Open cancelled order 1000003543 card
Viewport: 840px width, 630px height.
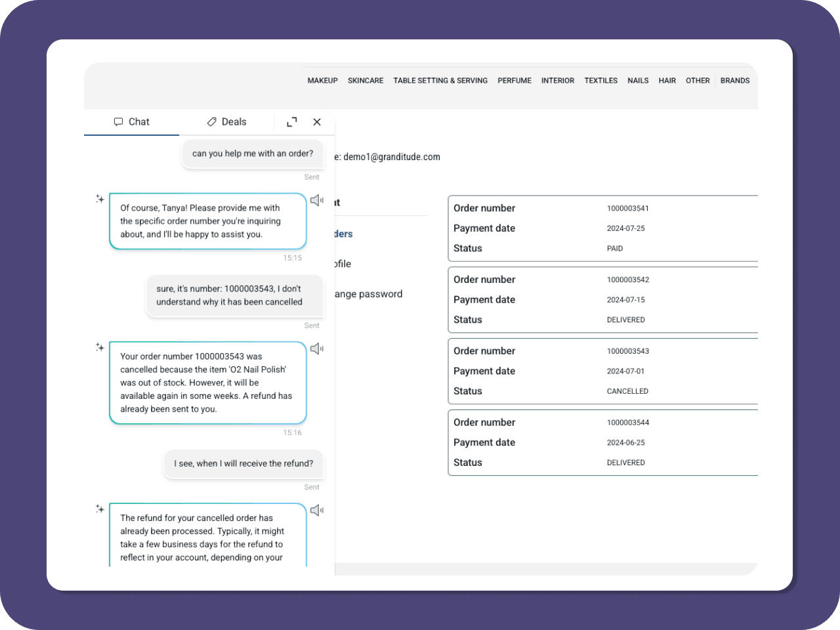pyautogui.click(x=602, y=371)
